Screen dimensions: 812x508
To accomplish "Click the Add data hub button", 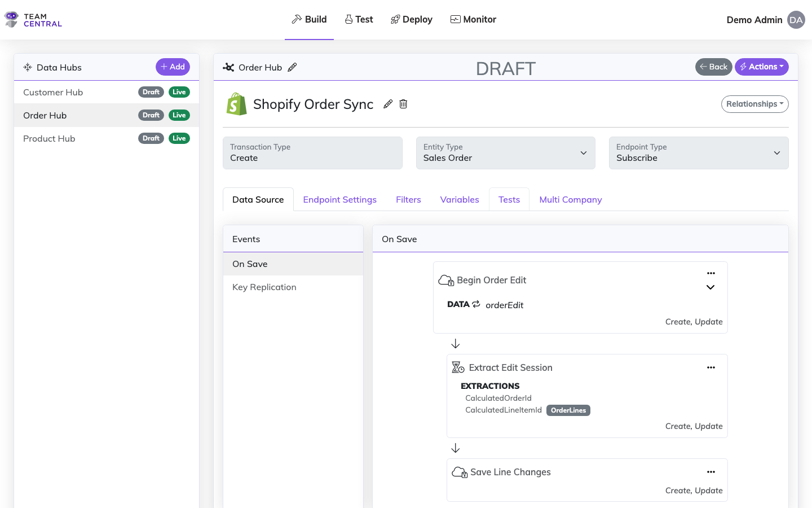I will pos(173,67).
